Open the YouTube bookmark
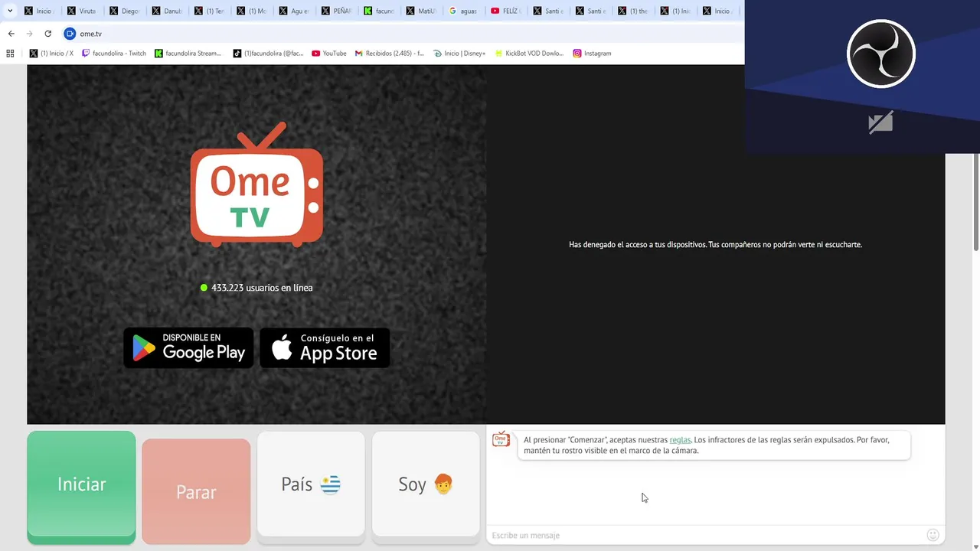Screen dimensions: 980x551 (x=329, y=54)
